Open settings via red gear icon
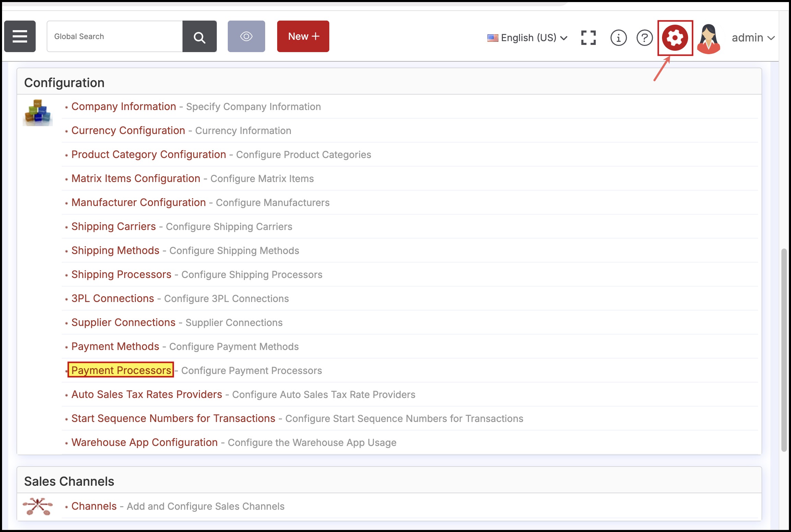The width and height of the screenshot is (791, 532). [675, 38]
